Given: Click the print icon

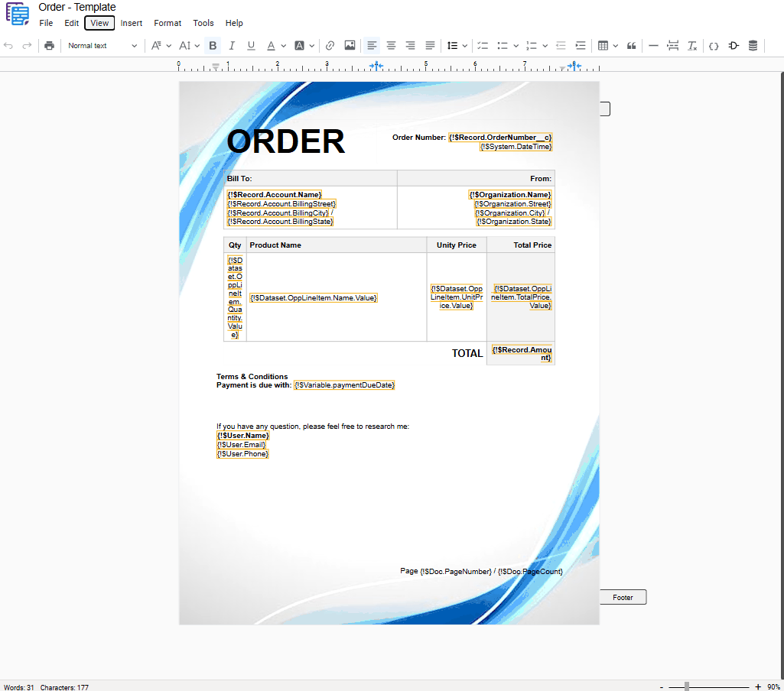Looking at the screenshot, I should (49, 45).
